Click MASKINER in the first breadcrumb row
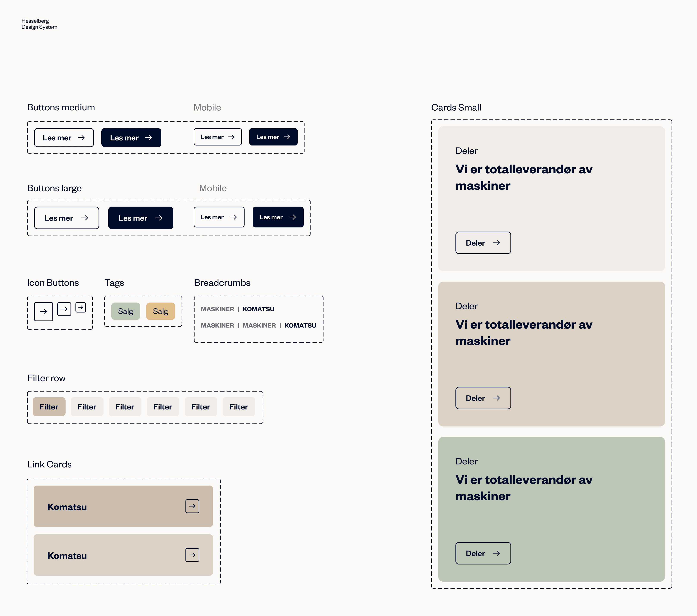 pyautogui.click(x=217, y=309)
